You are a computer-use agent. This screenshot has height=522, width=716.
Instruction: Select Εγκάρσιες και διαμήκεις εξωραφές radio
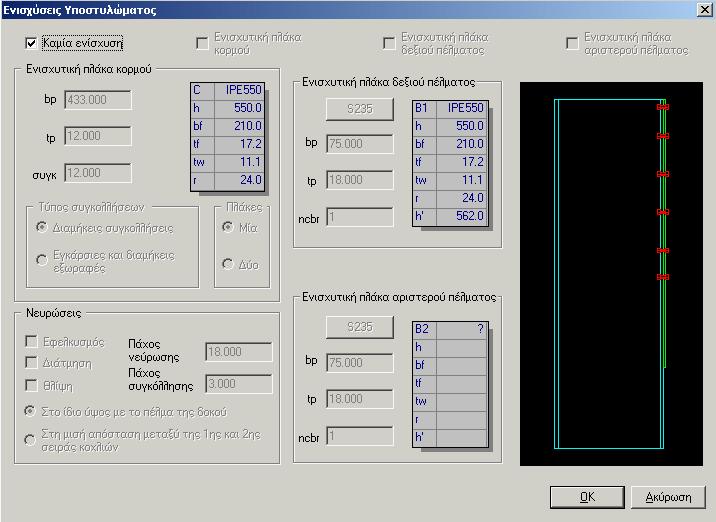coord(42,260)
